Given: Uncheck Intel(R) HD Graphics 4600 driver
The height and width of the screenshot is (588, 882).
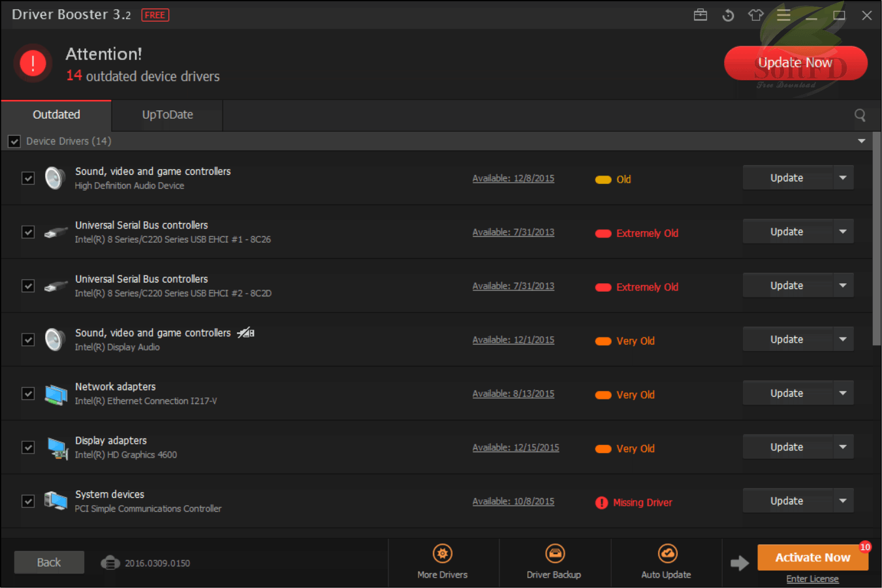Looking at the screenshot, I should click(27, 447).
